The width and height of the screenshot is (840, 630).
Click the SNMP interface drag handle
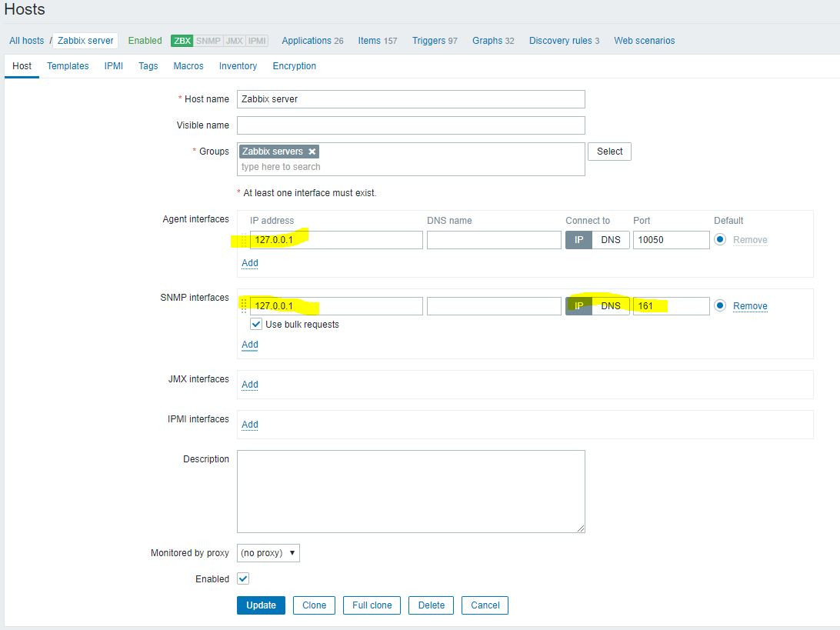point(243,305)
